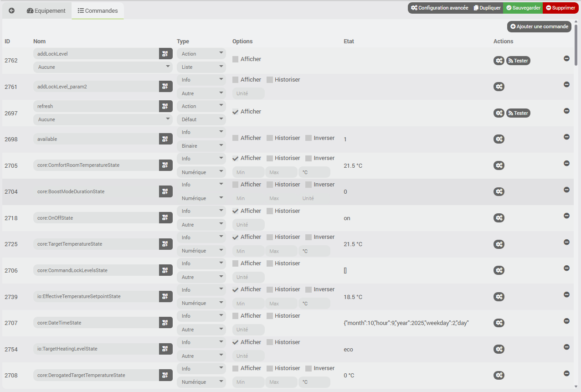Viewport: 581px width, 392px height.
Task: Open Numérique subtype dropdown for core:ComfortRoomTemperatureState
Action: (201, 172)
